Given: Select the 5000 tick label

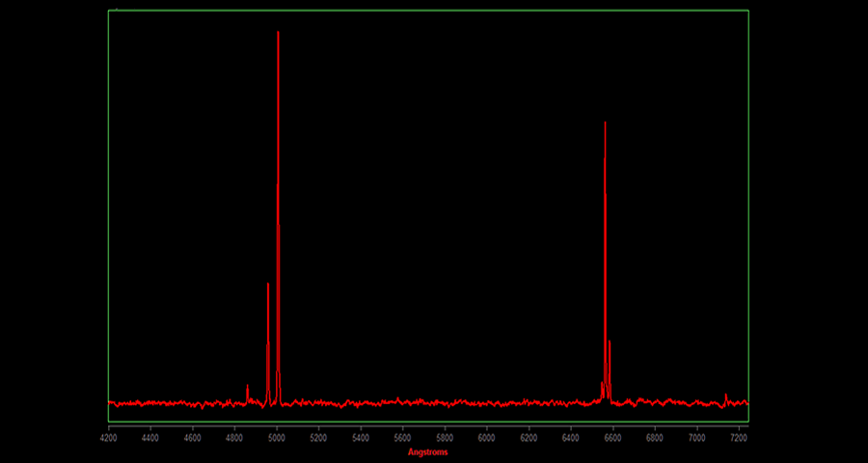Looking at the screenshot, I should pyautogui.click(x=277, y=438).
